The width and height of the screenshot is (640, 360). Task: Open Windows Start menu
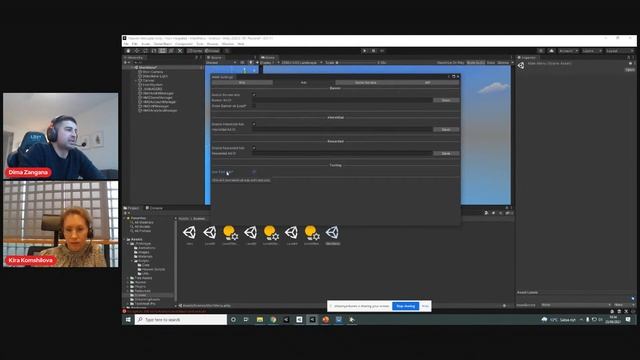[128, 320]
